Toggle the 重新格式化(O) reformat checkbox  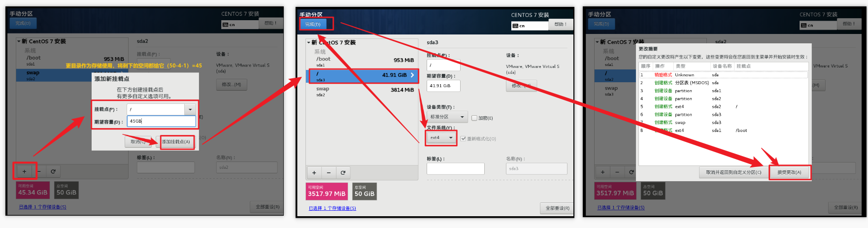[x=463, y=138]
